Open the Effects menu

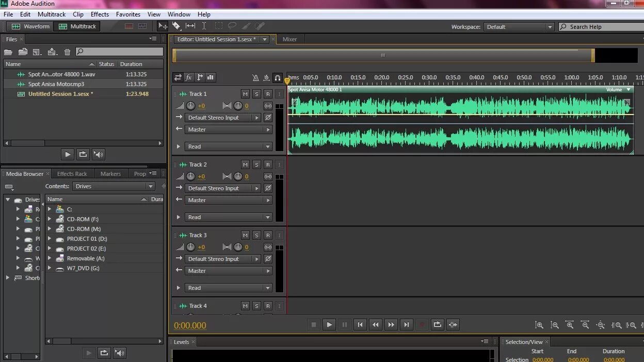tap(99, 14)
